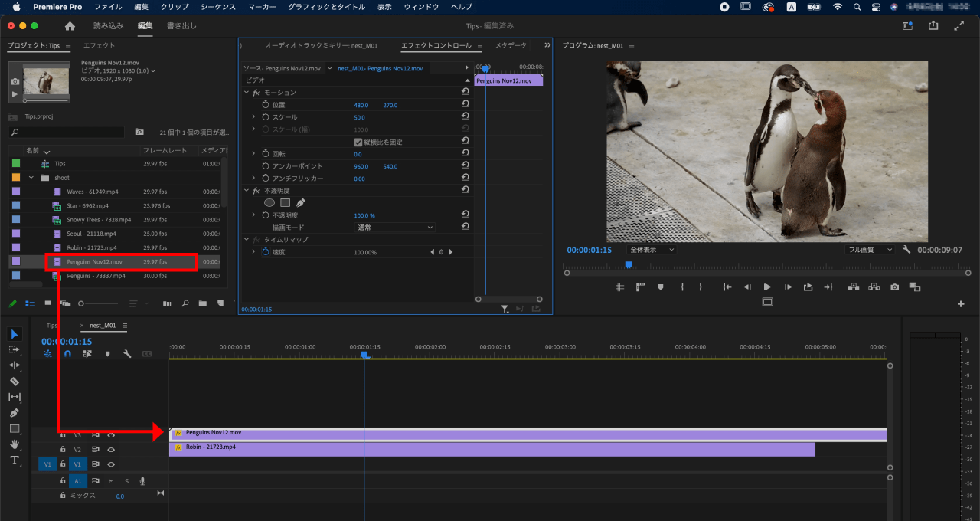The width and height of the screenshot is (980, 521).
Task: Create a 4-point rectangle mask under opacity
Action: 285,203
